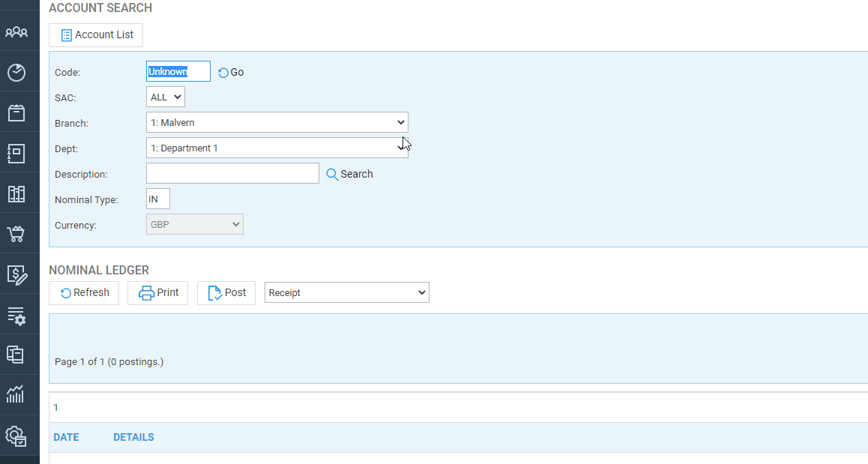Sort by the DETAILS column header
This screenshot has width=868, height=464.
click(134, 438)
